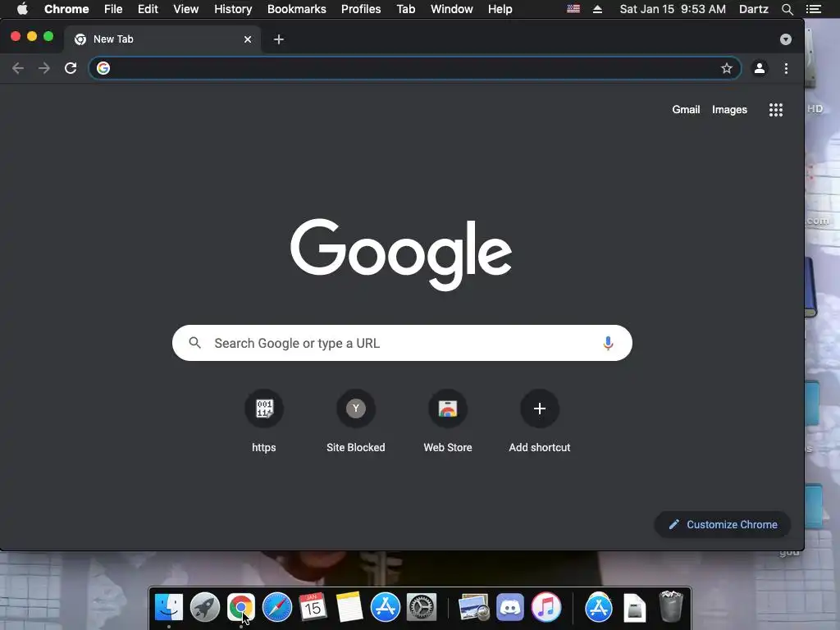The image size is (840, 630).
Task: Open the File menu
Action: [113, 9]
